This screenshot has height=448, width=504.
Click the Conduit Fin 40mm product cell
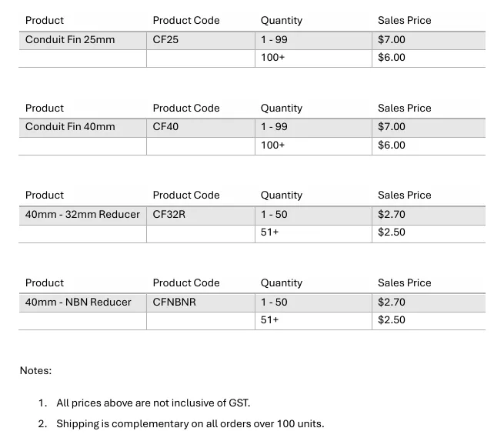point(70,127)
